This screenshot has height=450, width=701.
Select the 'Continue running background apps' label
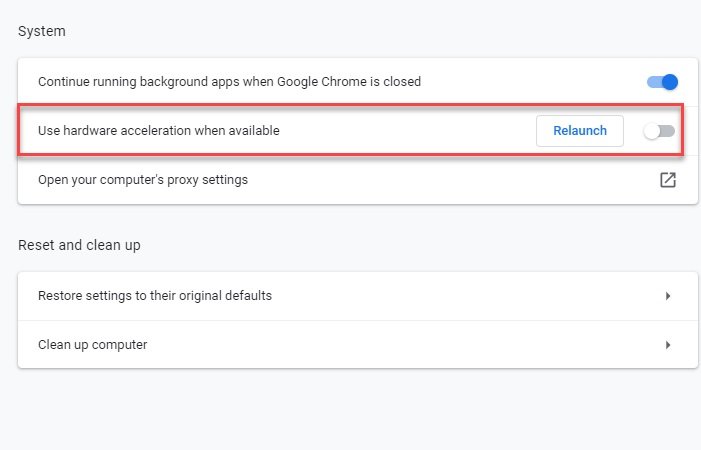tap(229, 82)
